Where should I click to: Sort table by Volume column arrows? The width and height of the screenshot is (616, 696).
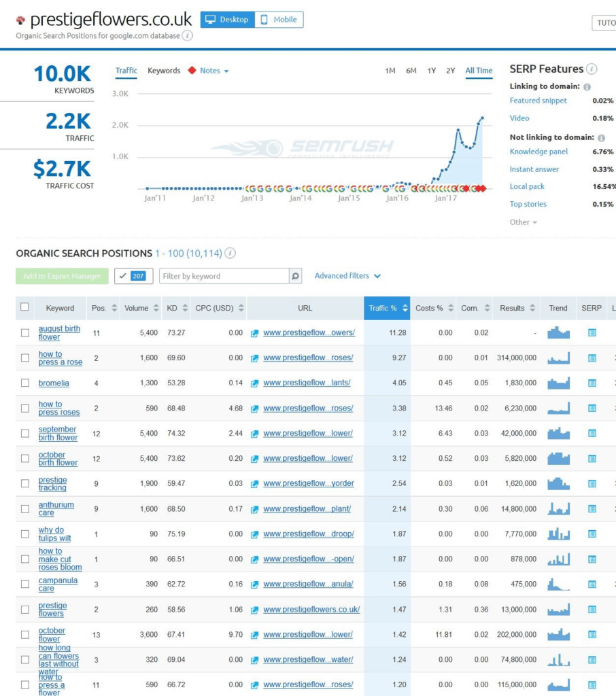155,308
